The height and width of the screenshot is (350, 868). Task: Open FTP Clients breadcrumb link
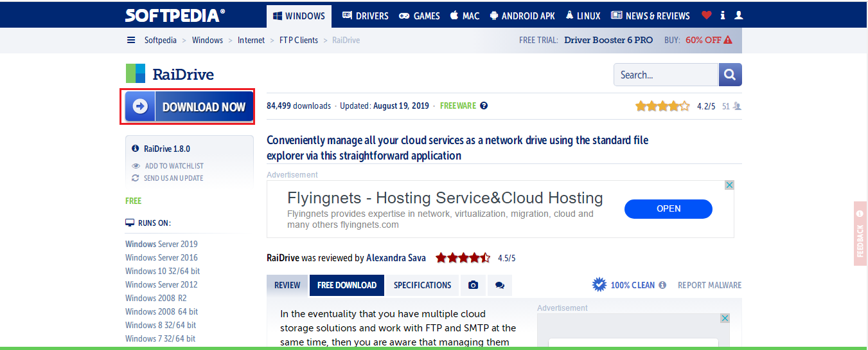299,40
